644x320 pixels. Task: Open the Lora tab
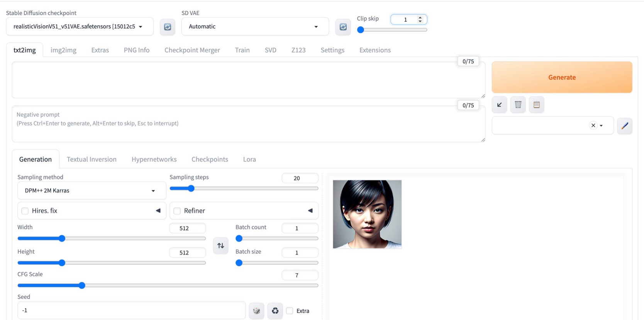click(249, 159)
